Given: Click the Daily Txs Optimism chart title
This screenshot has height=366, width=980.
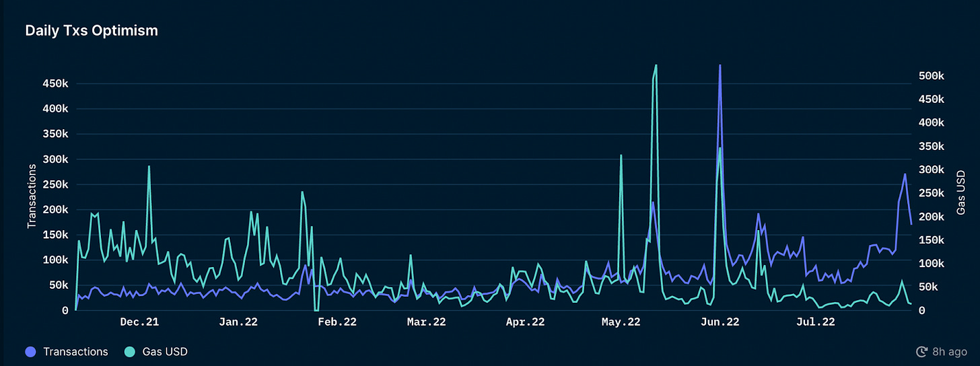Looking at the screenshot, I should click(92, 31).
